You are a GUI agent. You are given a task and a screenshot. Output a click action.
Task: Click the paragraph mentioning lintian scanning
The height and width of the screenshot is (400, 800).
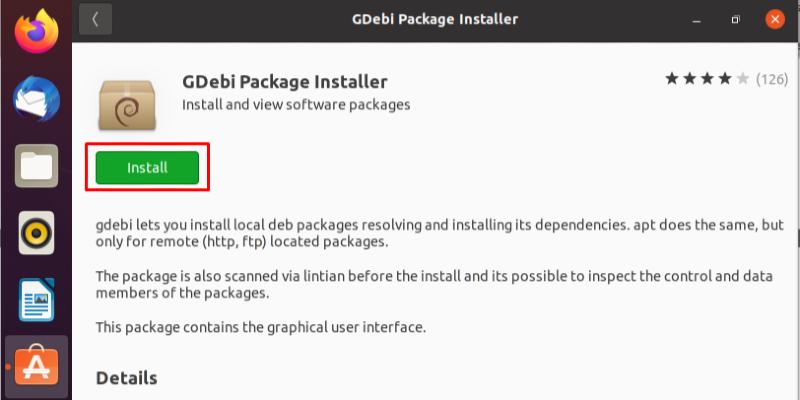tap(435, 284)
